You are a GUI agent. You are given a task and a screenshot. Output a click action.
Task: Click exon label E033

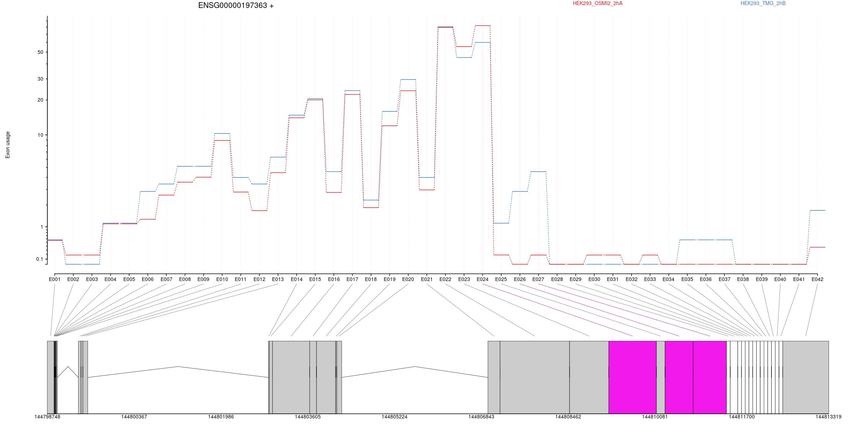pyautogui.click(x=650, y=279)
